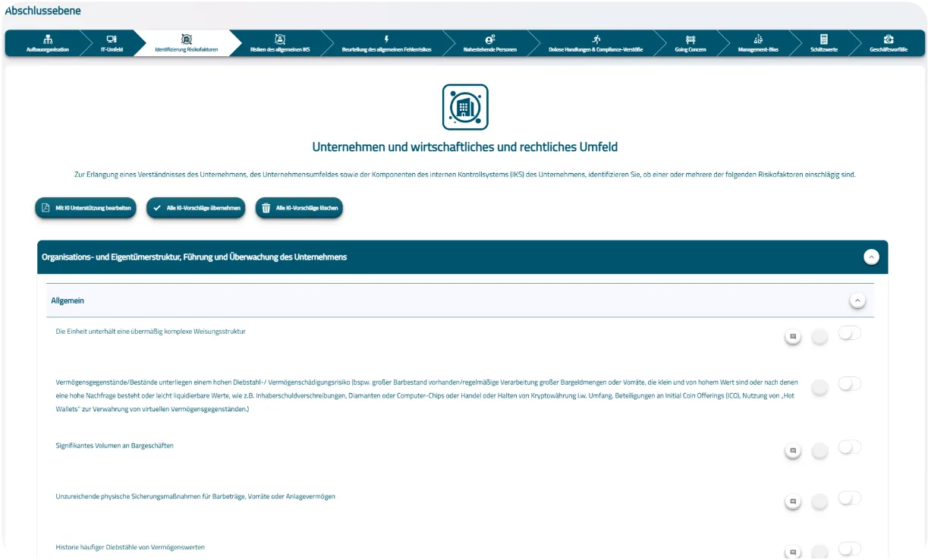Enable the Diebstahl-/Vermögensschädigungsrisiko toggle
Viewport: 928px width, 560px height.
point(850,384)
